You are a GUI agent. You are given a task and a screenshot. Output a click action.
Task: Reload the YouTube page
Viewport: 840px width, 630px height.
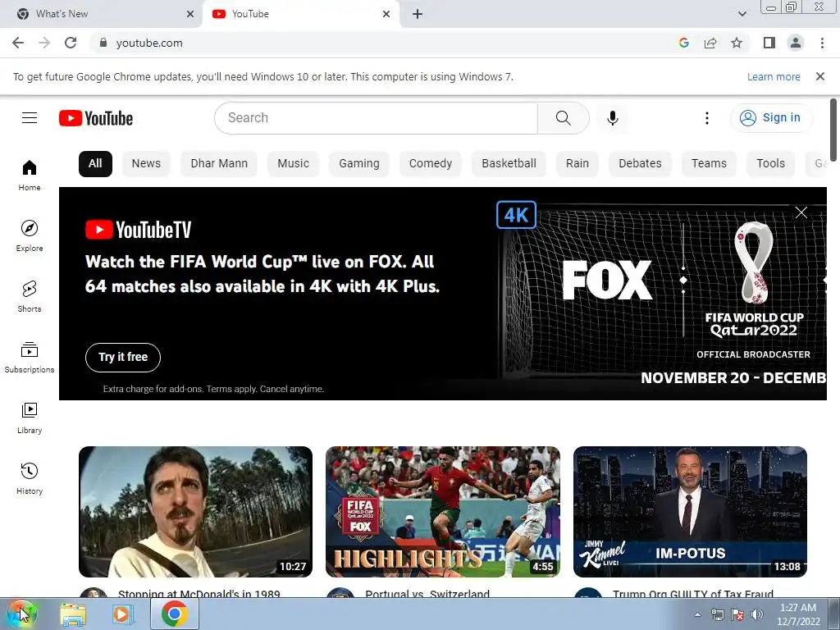(x=71, y=43)
